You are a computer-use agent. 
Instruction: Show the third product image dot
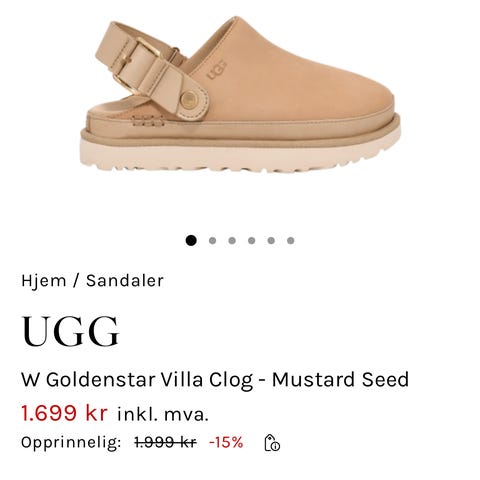pyautogui.click(x=232, y=240)
